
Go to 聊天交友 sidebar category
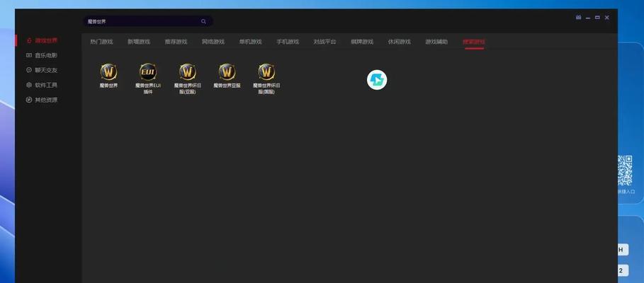tap(42, 70)
